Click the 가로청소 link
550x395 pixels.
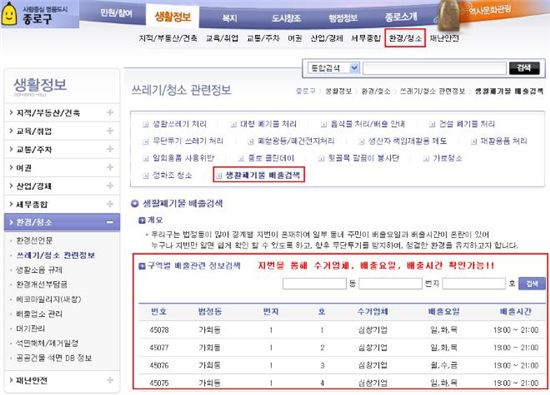coord(443,158)
